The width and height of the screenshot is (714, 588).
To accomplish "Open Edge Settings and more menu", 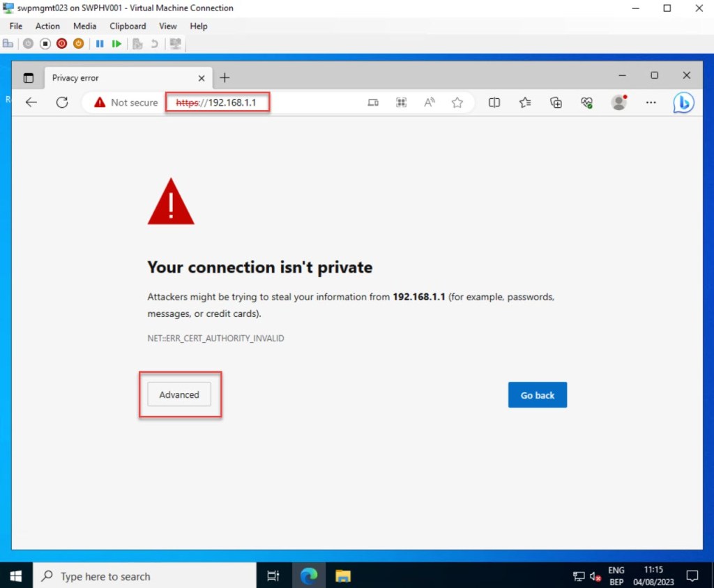I will [651, 102].
